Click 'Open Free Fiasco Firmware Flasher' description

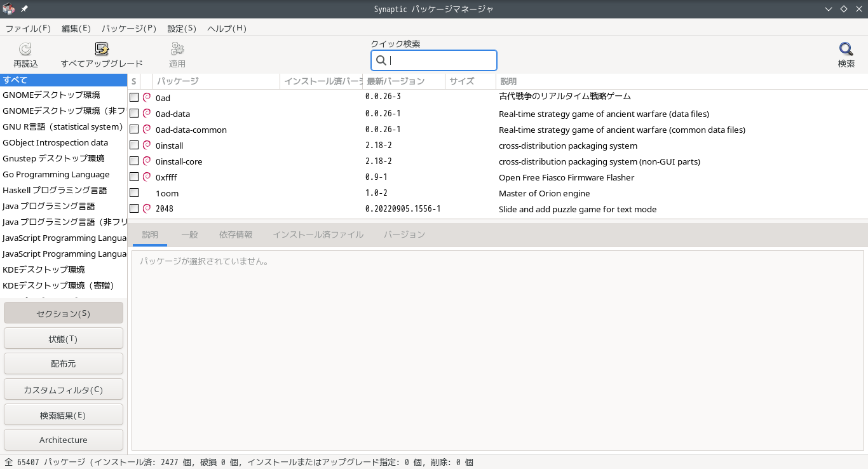(567, 177)
